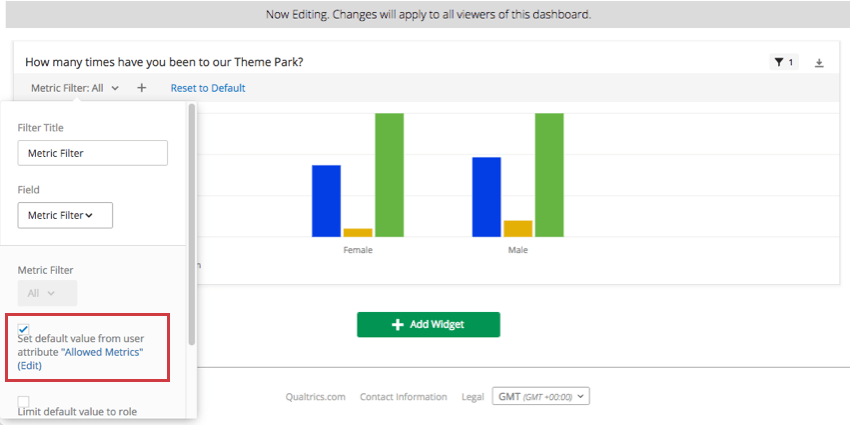Click Reset to Default link

tap(208, 88)
